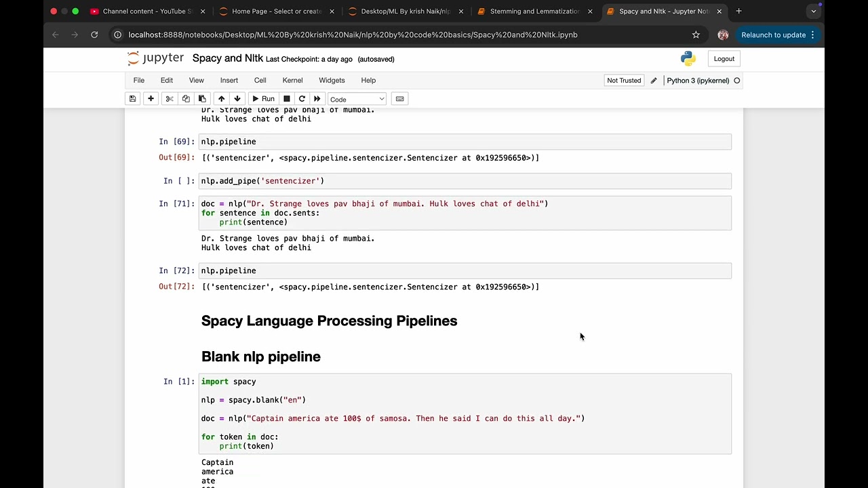Go back in browser history
The image size is (868, 488).
56,35
